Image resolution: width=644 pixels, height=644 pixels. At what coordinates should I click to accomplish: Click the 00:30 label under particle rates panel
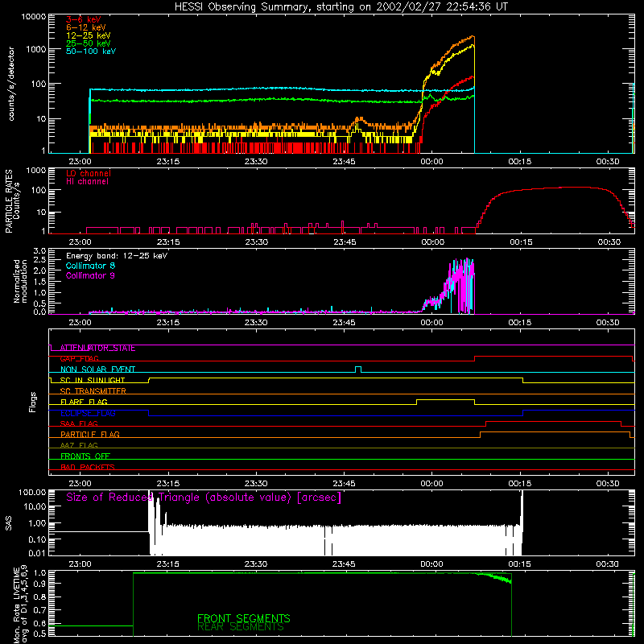pos(609,242)
